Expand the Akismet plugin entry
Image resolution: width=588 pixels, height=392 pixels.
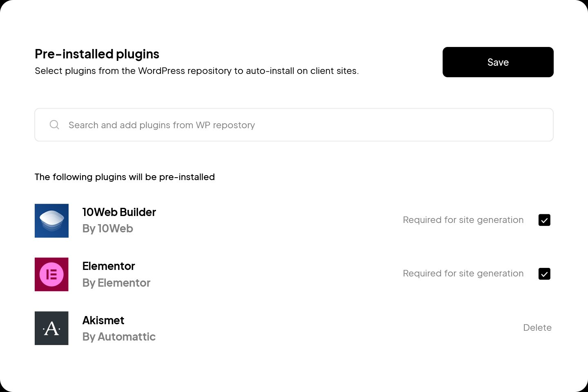(103, 320)
